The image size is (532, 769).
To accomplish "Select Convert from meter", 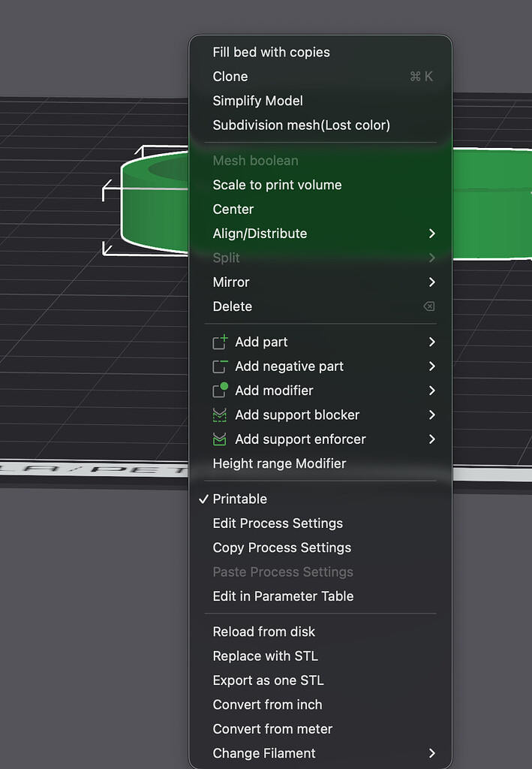I will point(272,728).
